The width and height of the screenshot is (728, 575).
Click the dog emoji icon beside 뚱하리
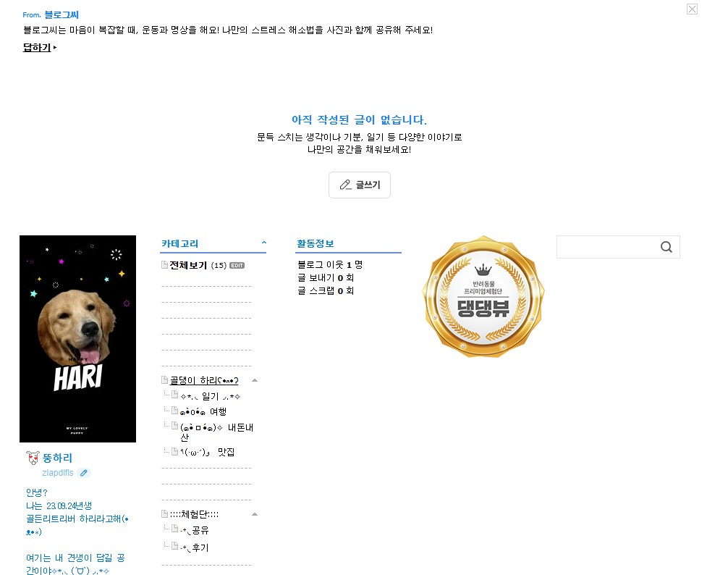(x=33, y=458)
